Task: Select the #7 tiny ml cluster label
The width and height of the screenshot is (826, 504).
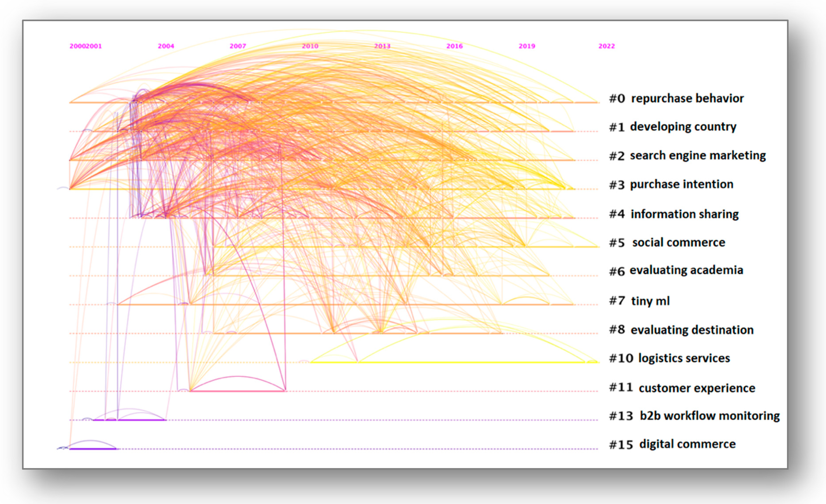Action: [639, 301]
